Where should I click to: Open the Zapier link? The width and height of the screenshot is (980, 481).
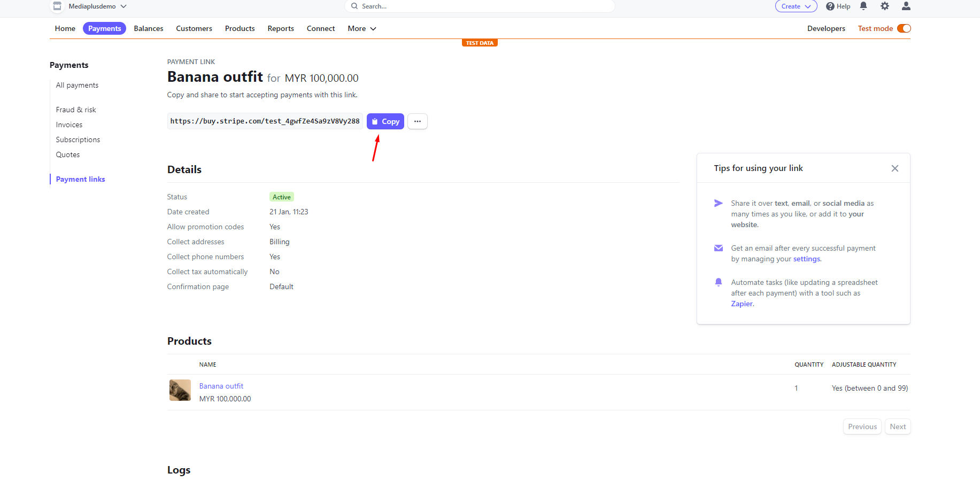742,304
